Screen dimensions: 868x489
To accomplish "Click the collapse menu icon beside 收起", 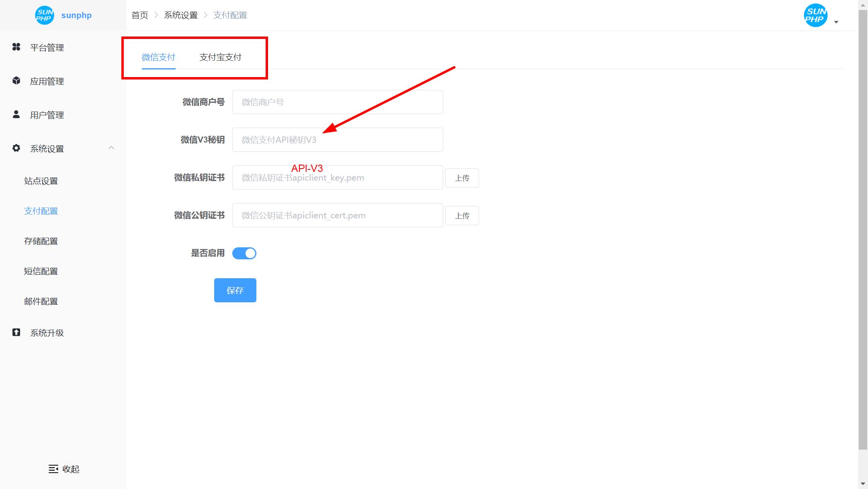I will pos(53,469).
